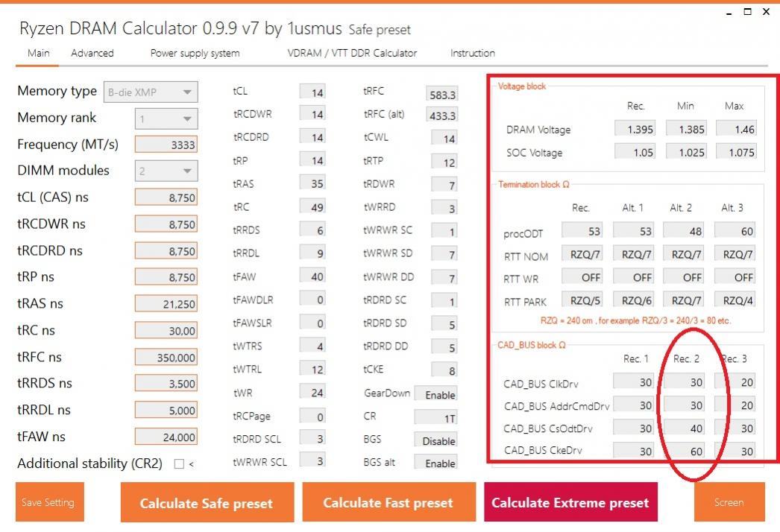
Task: Select the tRRDL value 9
Action: (x=312, y=253)
